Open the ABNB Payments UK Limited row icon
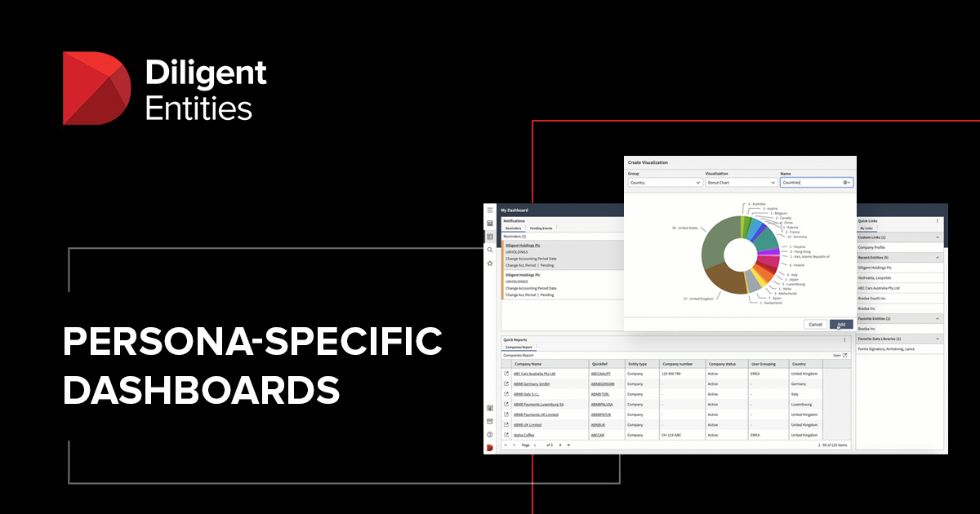 point(506,414)
